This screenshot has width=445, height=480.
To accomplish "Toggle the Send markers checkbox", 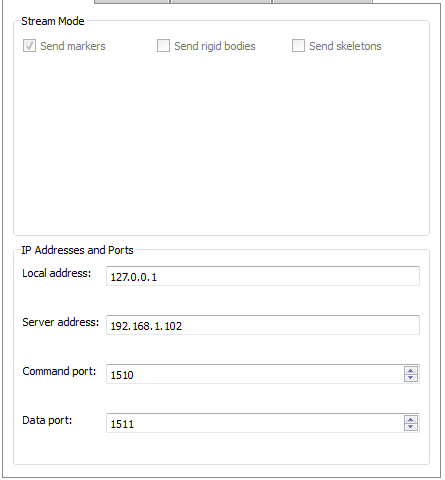I will click(x=29, y=46).
